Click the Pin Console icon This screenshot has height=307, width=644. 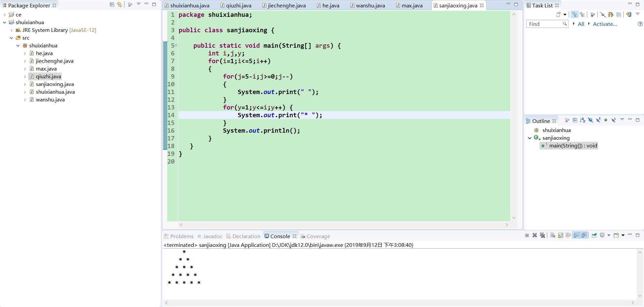click(x=594, y=235)
